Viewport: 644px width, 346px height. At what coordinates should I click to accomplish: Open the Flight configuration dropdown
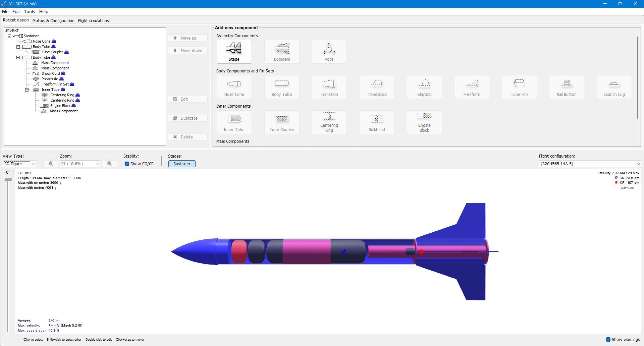pyautogui.click(x=590, y=164)
